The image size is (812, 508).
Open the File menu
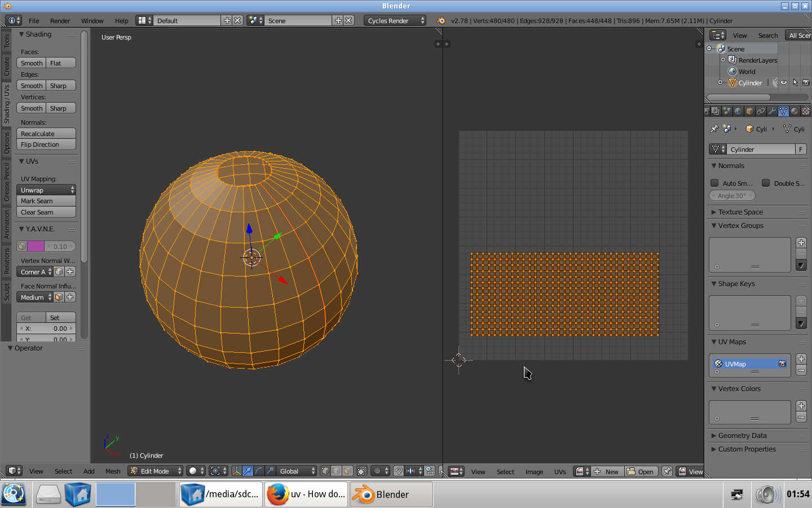34,20
